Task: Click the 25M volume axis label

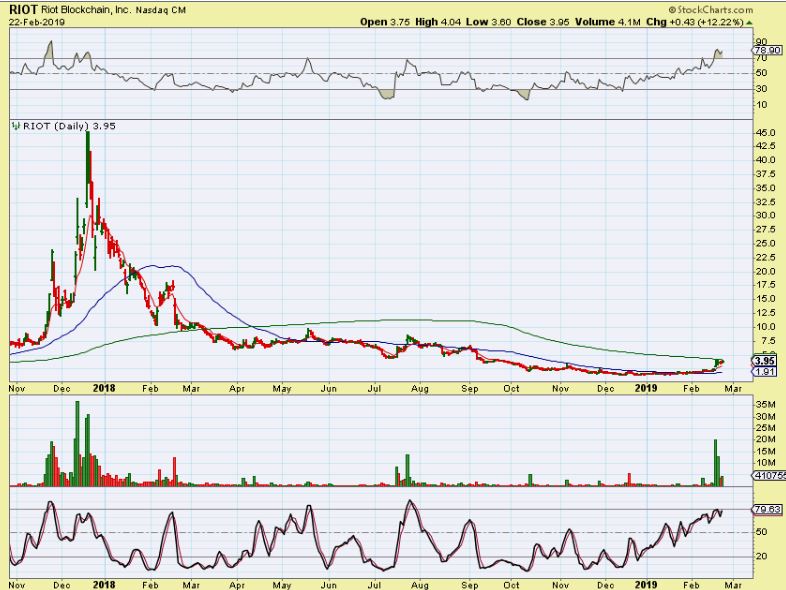Action: (765, 428)
